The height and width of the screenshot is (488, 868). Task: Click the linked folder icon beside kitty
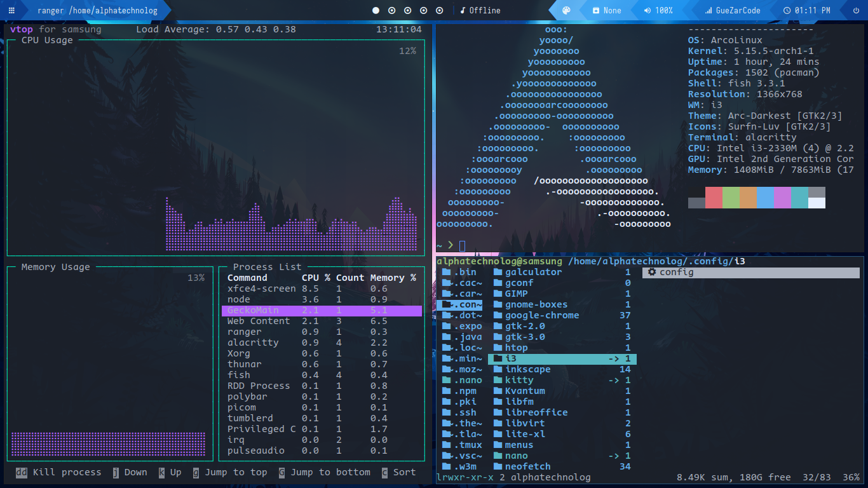(498, 380)
